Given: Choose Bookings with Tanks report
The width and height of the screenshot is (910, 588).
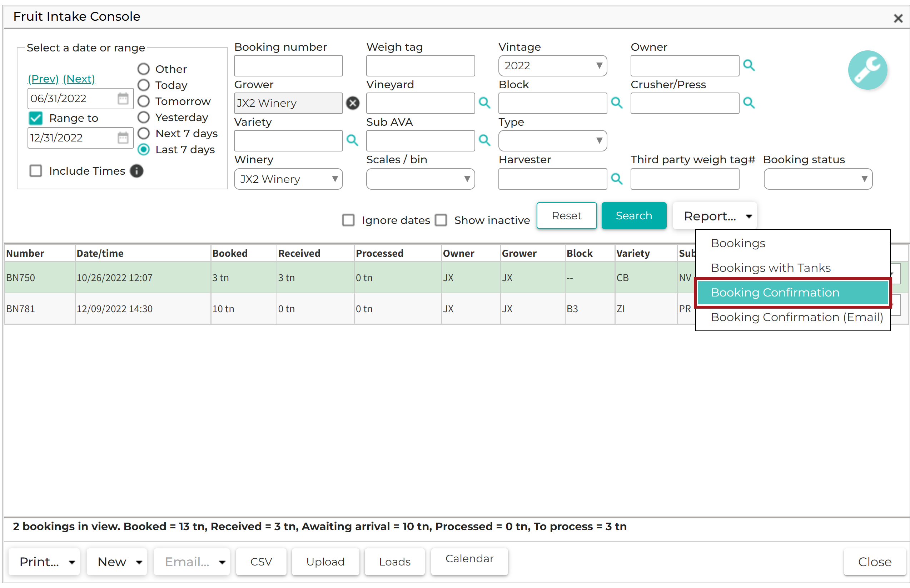Looking at the screenshot, I should pos(770,268).
